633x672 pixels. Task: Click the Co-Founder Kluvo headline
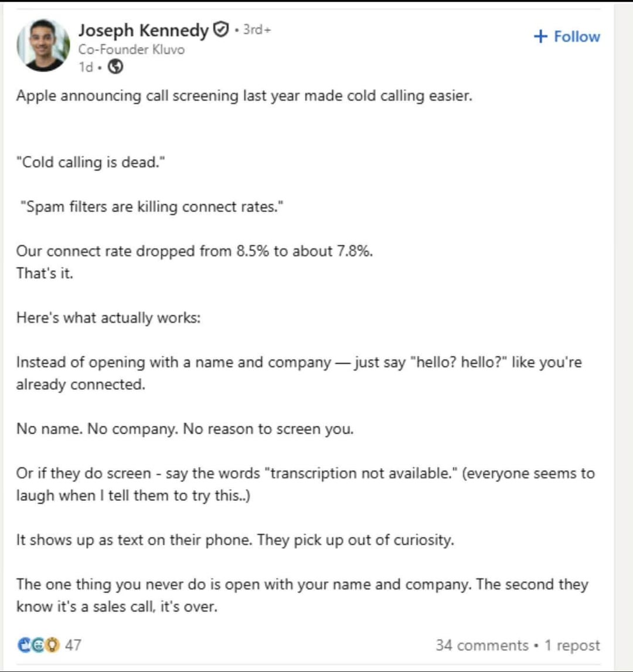[131, 49]
